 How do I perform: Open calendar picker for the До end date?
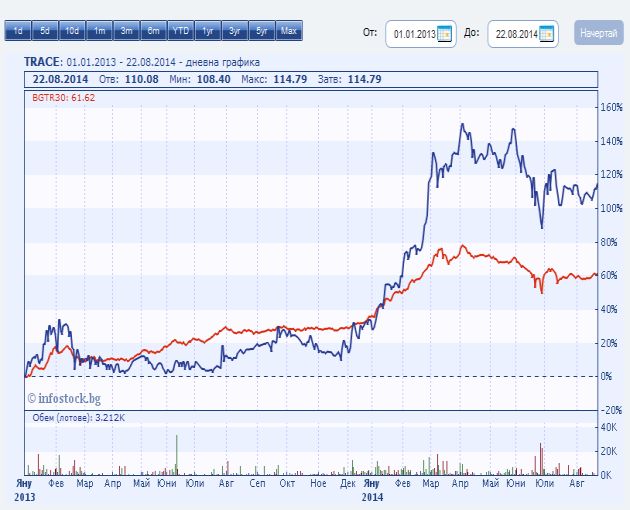point(546,34)
